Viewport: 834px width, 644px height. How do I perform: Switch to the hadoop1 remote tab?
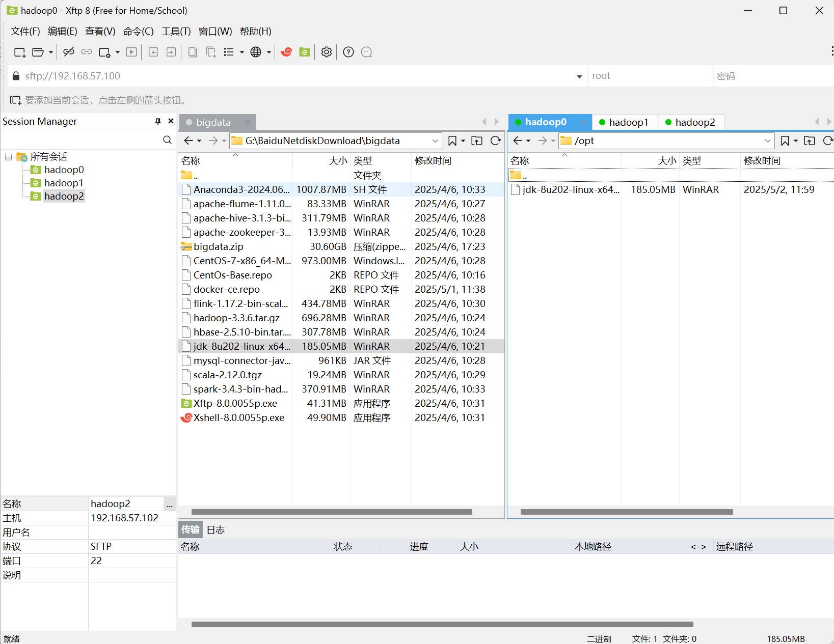[625, 122]
